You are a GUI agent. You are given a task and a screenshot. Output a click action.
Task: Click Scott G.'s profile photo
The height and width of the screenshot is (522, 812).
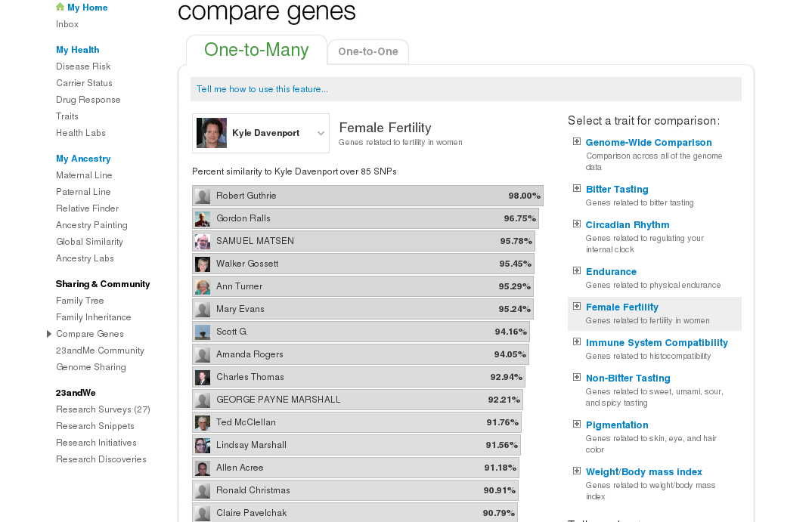pos(203,332)
